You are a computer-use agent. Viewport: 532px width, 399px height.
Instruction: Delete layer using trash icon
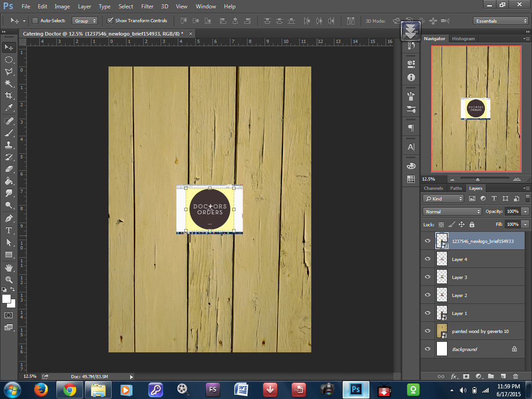click(x=515, y=376)
